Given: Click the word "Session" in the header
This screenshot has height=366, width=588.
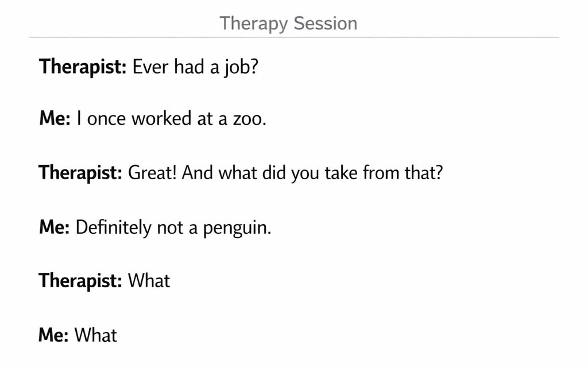Looking at the screenshot, I should click(325, 24).
